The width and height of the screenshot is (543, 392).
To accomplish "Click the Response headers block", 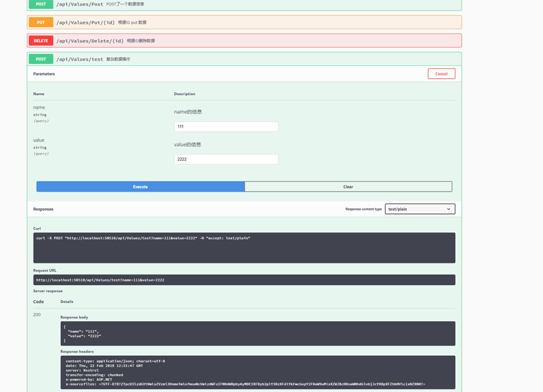I will click(x=258, y=372).
